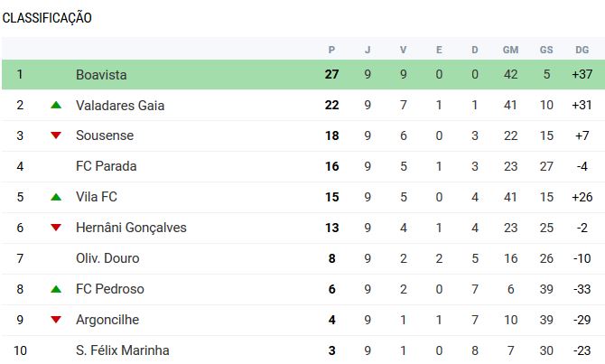The width and height of the screenshot is (605, 364).
Task: Open Boavista team link
Action: pyautogui.click(x=101, y=75)
